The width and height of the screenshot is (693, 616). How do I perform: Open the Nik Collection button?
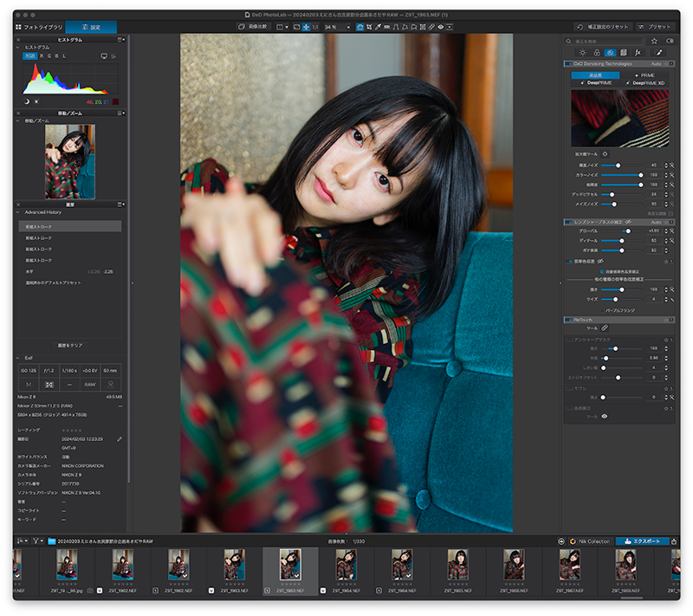click(590, 541)
